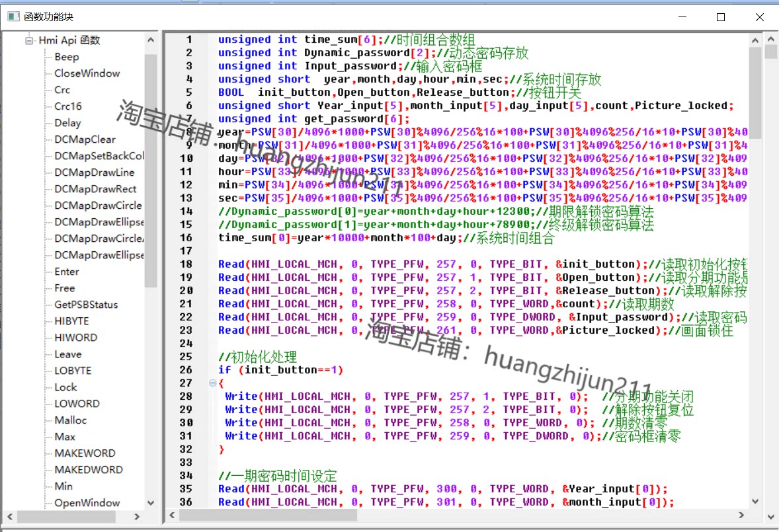
Task: Click the Read call for &Open_button
Action: [483, 278]
